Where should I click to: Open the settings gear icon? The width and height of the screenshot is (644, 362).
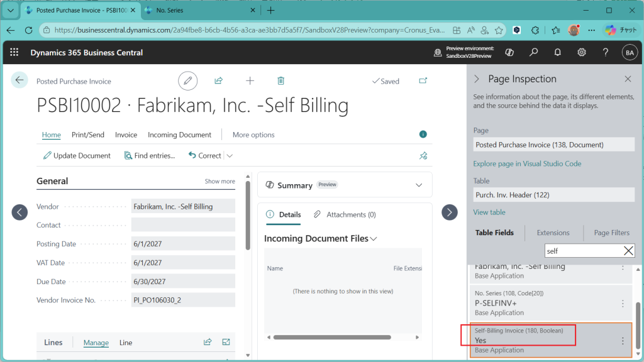click(x=582, y=53)
